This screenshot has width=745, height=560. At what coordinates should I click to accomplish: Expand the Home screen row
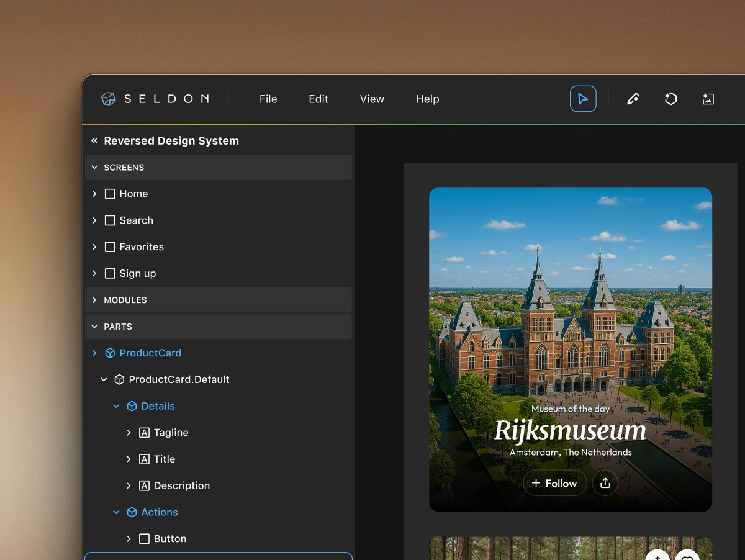coord(94,194)
